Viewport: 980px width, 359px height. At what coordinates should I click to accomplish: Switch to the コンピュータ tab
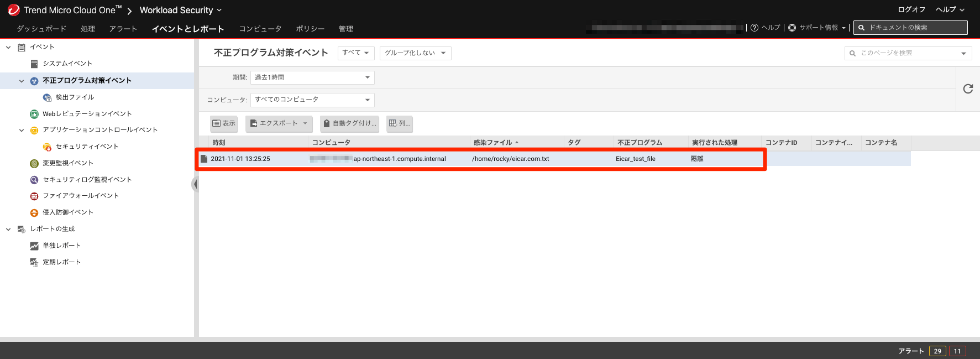pos(260,29)
